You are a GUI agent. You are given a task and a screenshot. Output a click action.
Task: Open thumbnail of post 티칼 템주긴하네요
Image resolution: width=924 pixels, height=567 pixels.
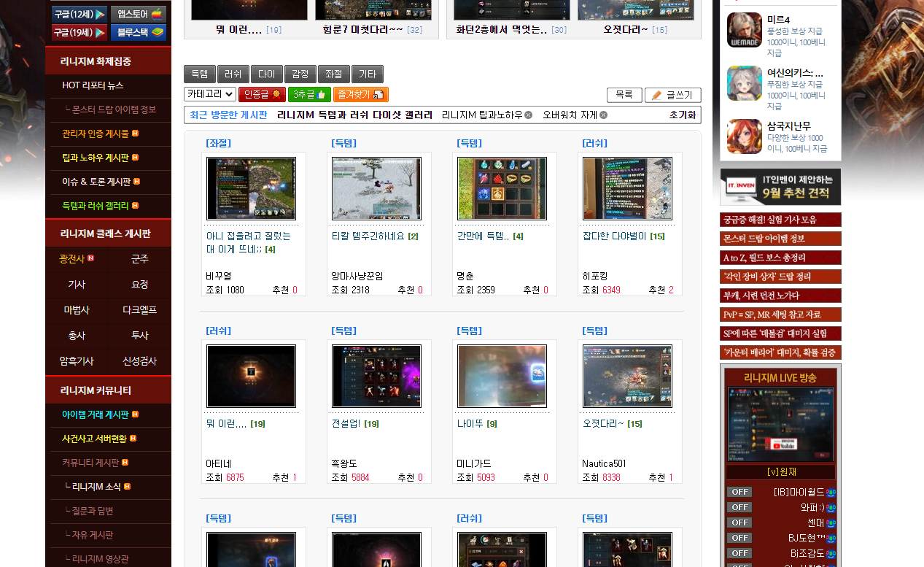coord(377,188)
